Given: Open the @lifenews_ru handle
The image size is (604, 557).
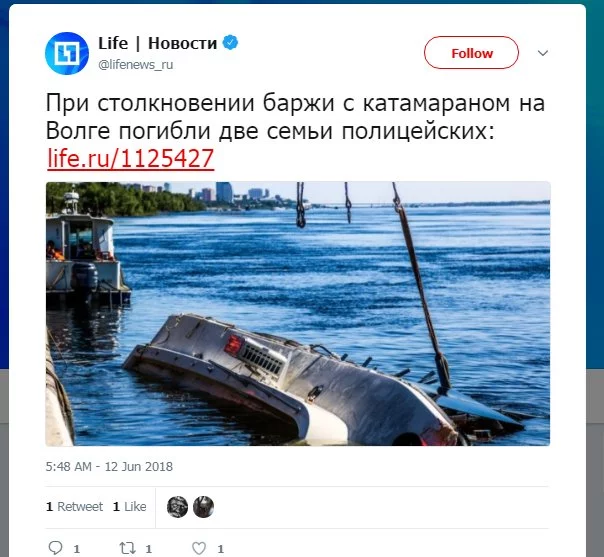Looking at the screenshot, I should pyautogui.click(x=136, y=64).
